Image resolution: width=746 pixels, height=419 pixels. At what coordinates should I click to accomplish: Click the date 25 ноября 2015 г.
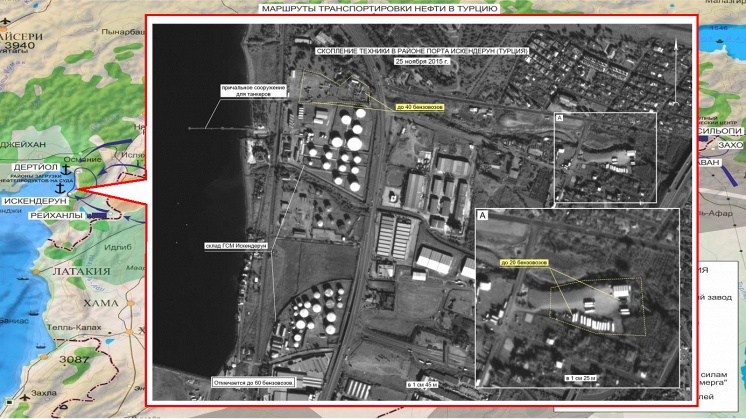(x=422, y=61)
